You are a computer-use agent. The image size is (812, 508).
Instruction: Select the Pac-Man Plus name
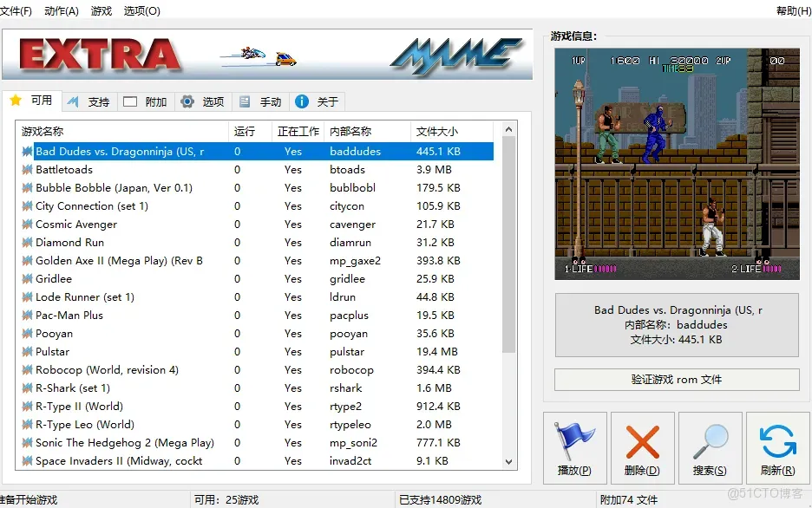pyautogui.click(x=69, y=315)
